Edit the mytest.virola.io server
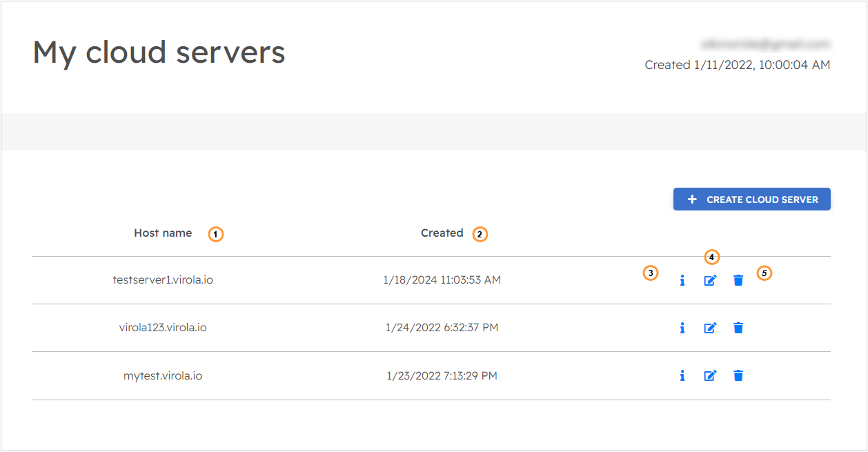 [710, 375]
